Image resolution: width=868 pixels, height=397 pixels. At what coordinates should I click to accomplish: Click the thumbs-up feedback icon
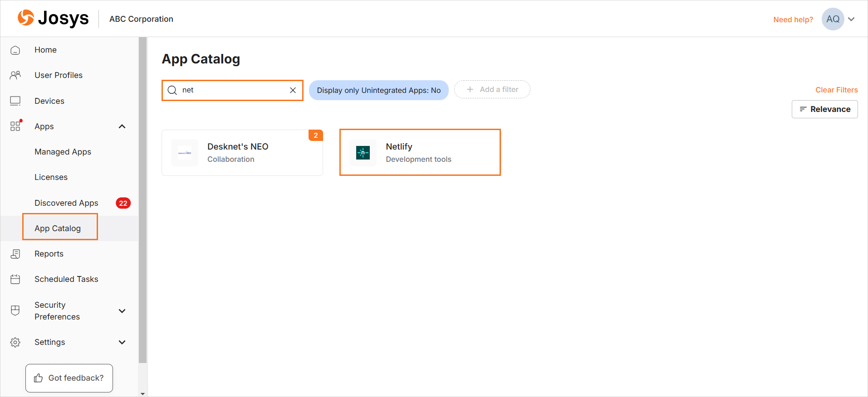39,378
